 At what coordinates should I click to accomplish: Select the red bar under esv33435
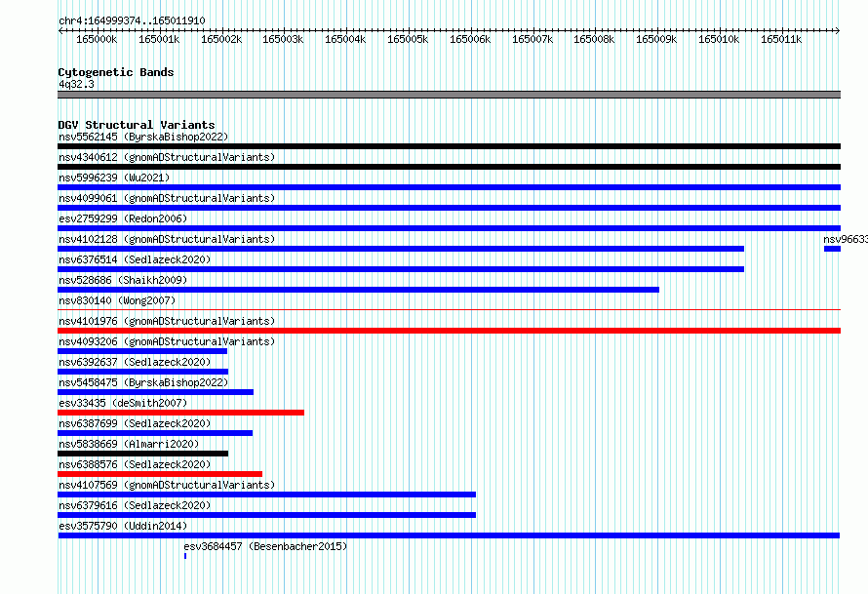point(181,413)
